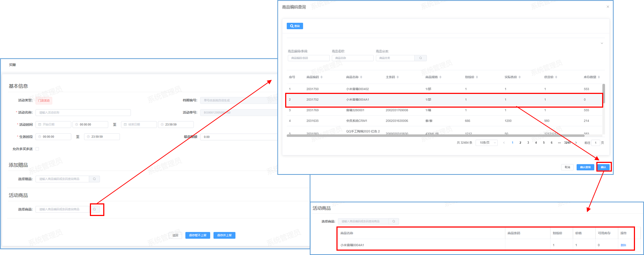Viewport: 644px width, 255px height.
Task: Sort by 划线价 column arrows in dialog
Action: (477, 77)
